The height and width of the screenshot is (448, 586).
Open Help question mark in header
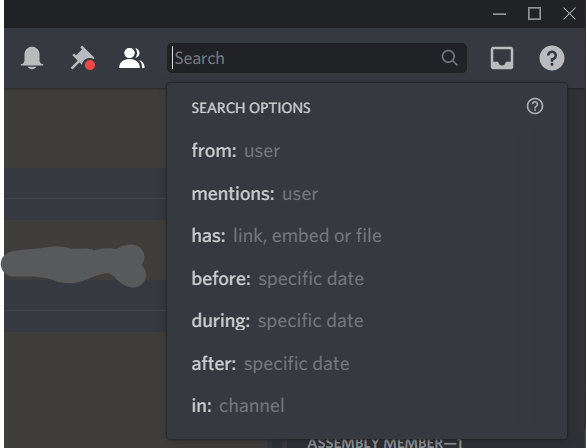[552, 58]
